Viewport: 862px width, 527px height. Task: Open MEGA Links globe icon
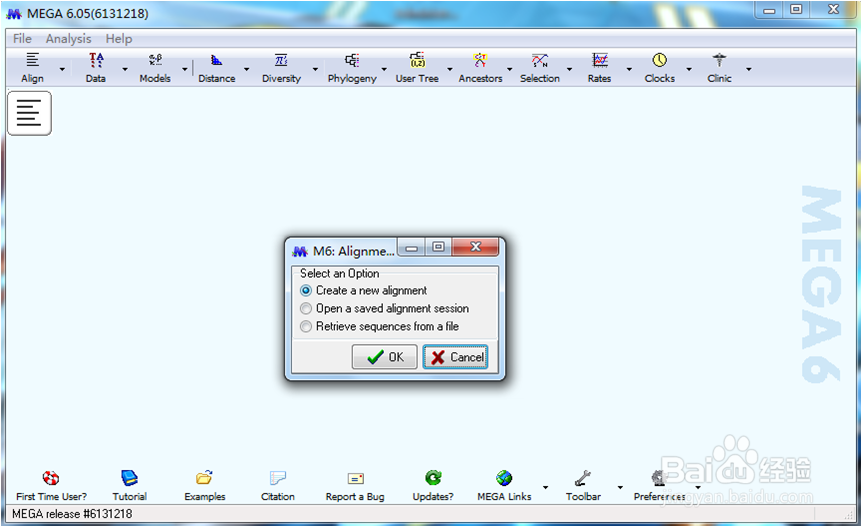[x=504, y=478]
